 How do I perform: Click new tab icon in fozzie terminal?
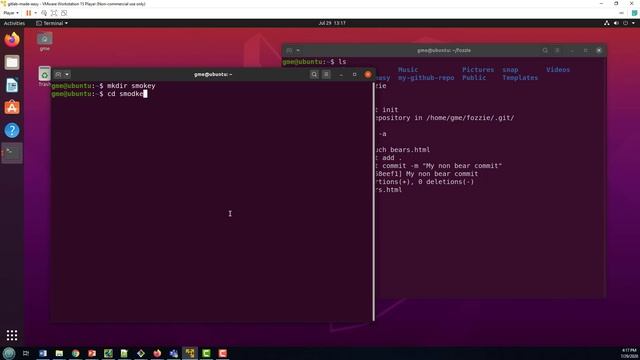289,50
